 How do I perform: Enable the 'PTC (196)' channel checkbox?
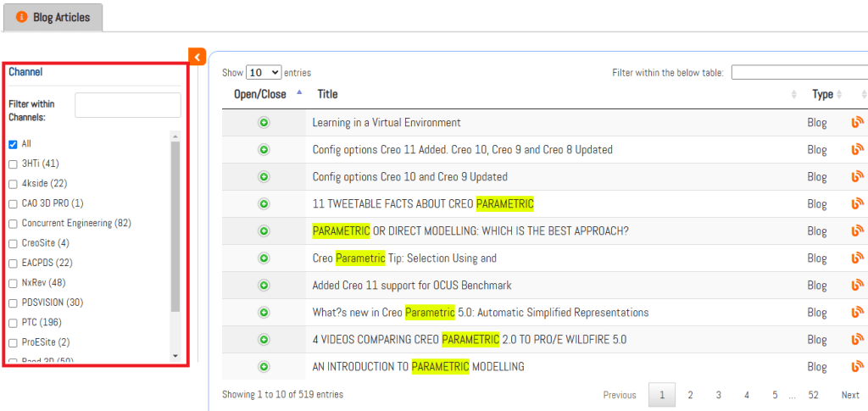[x=13, y=323]
